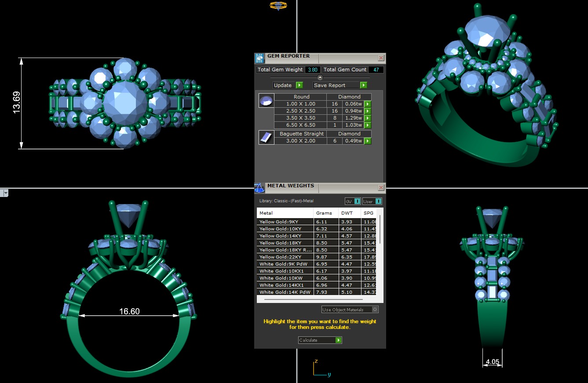Select the Yellow Gold:18KY R... row
The image size is (588, 383).
(317, 250)
